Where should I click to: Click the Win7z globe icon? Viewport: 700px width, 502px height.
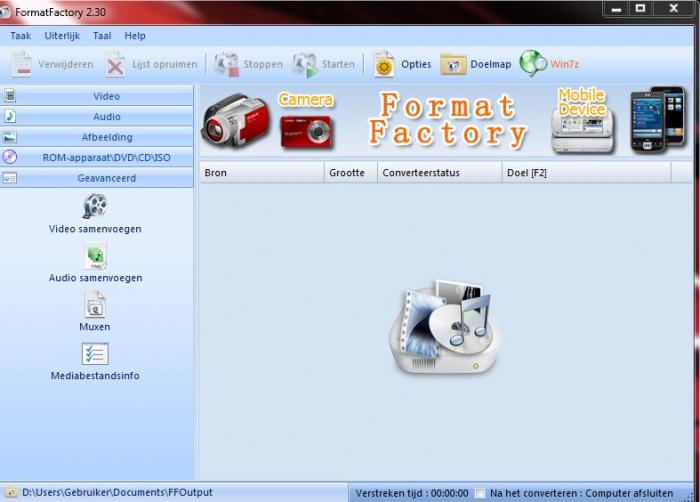(533, 64)
